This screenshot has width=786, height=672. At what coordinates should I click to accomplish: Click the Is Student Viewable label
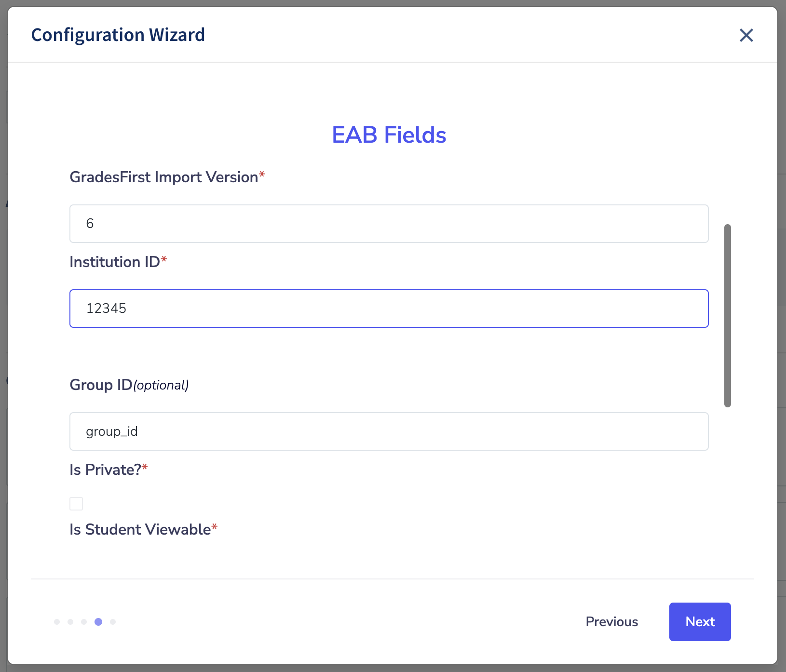[140, 530]
